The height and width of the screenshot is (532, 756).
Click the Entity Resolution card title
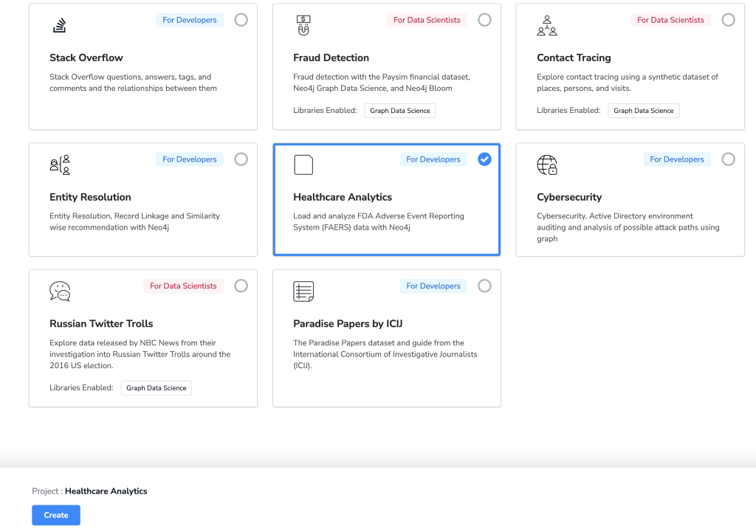[x=90, y=197]
